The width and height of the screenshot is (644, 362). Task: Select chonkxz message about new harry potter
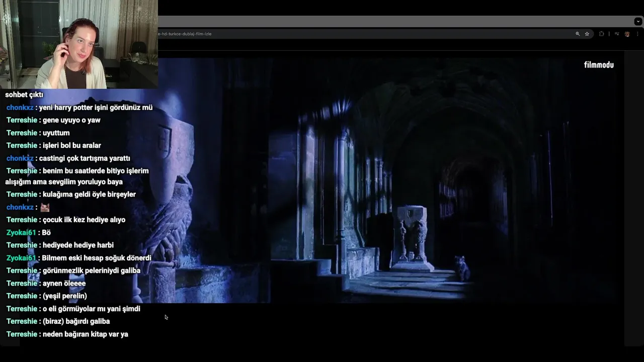pyautogui.click(x=79, y=108)
